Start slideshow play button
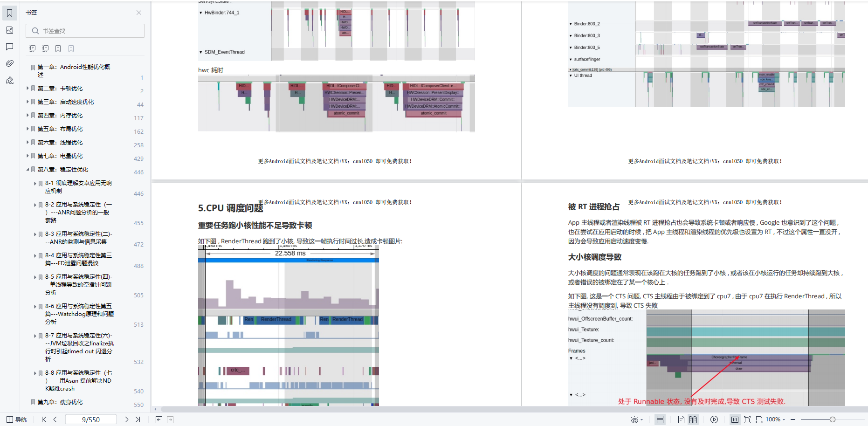The width and height of the screenshot is (868, 426). point(714,419)
